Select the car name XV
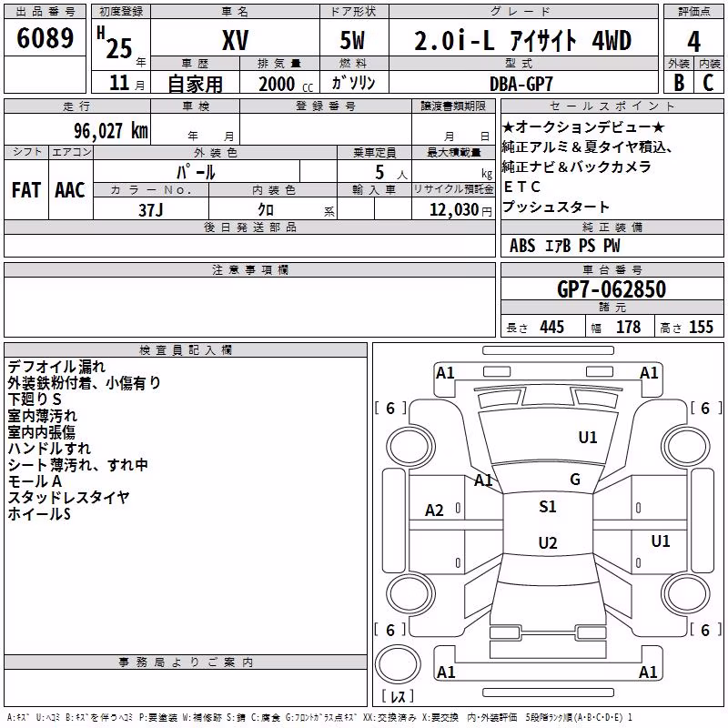 [236, 40]
